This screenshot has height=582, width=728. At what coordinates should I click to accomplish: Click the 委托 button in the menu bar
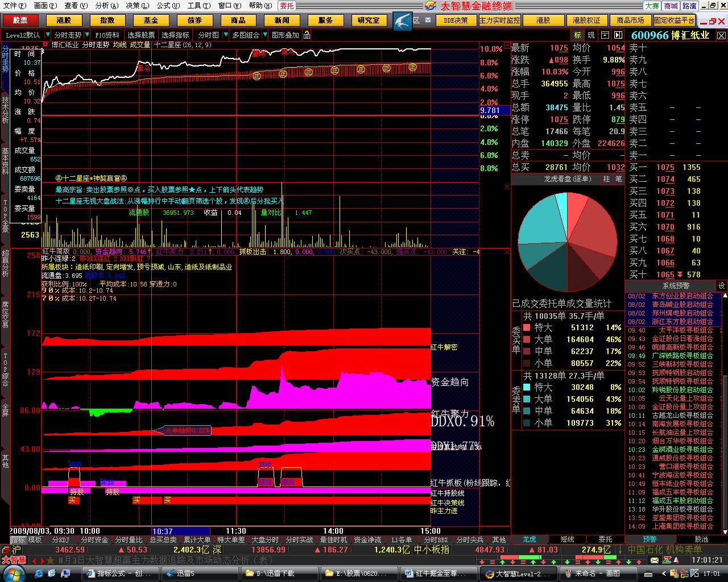click(287, 6)
